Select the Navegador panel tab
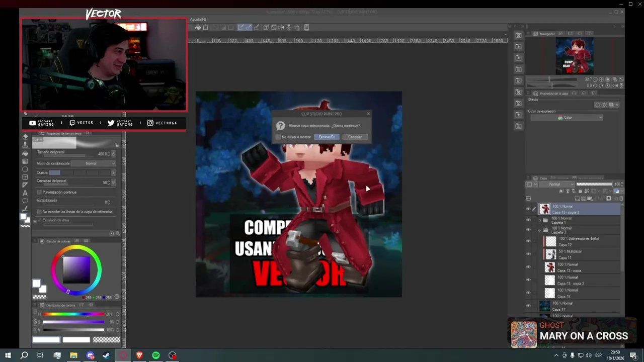 pos(544,34)
